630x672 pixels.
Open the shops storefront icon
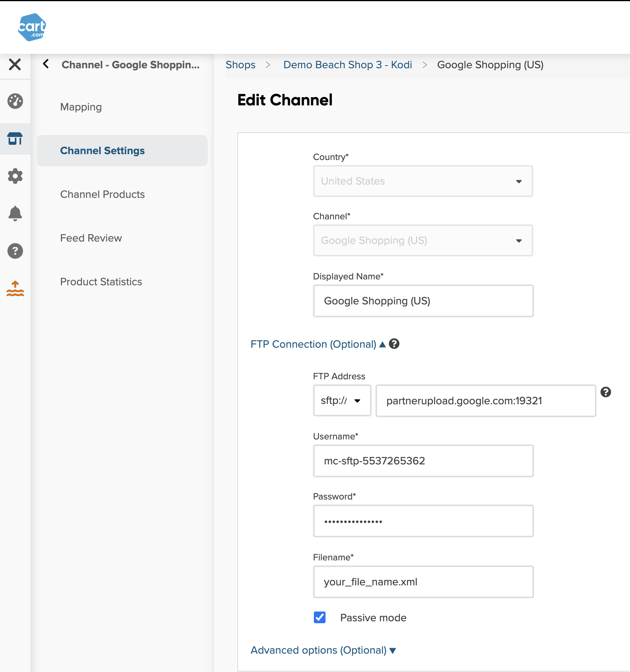click(x=15, y=139)
